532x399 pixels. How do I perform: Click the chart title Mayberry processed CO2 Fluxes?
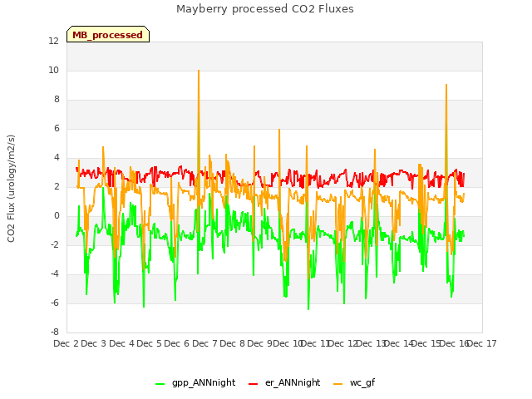(x=265, y=9)
